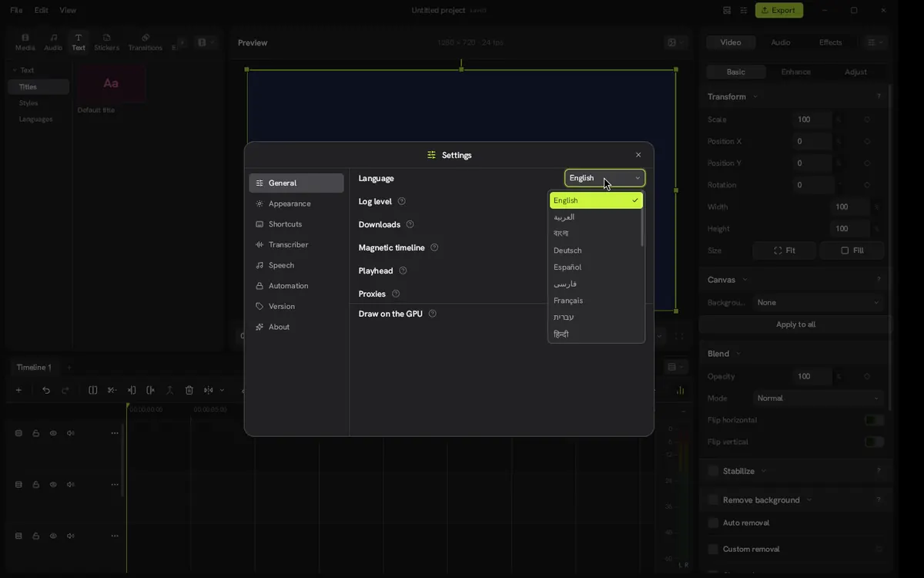This screenshot has width=924, height=578.
Task: Enable the Stabilize checkbox
Action: pos(713,471)
